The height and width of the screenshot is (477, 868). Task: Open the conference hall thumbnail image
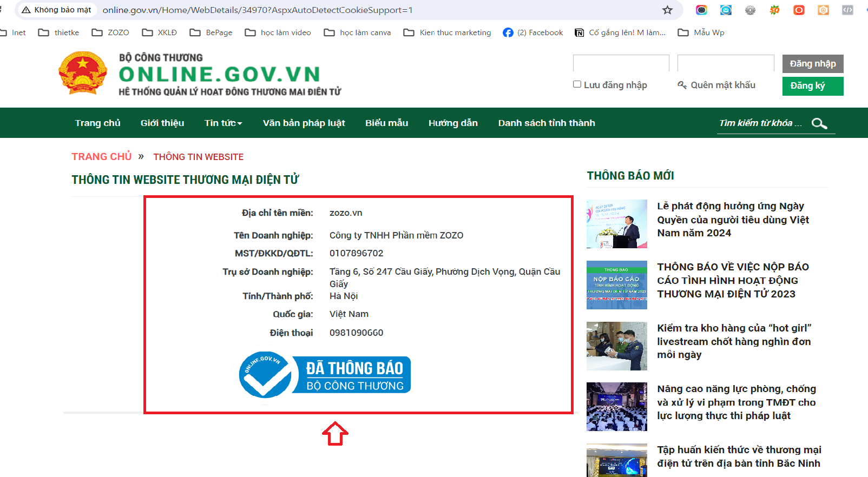[617, 407]
